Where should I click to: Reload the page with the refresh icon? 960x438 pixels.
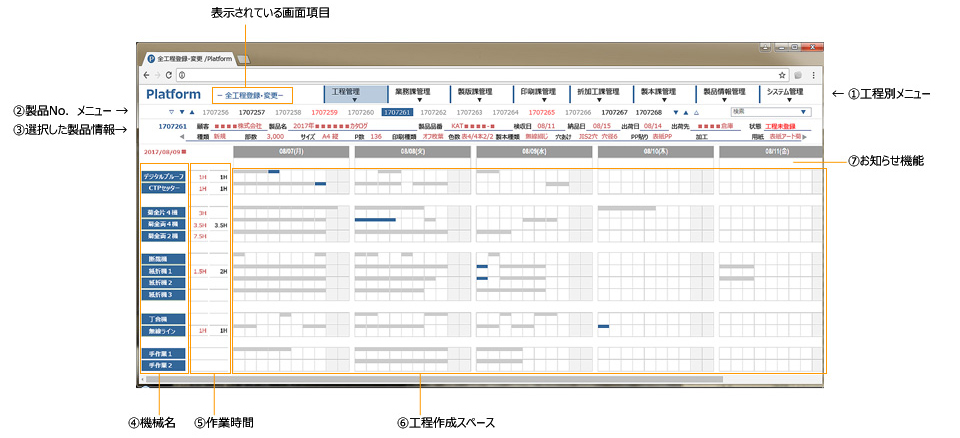point(168,75)
